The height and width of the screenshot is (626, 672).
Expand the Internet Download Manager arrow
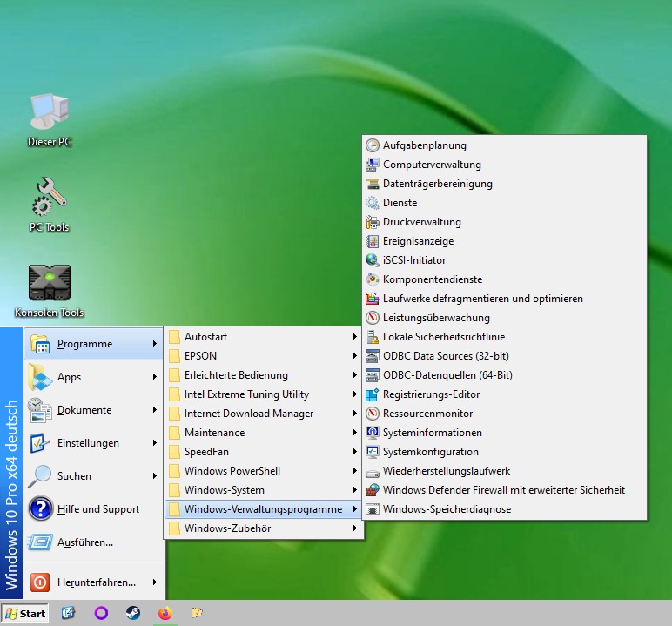pyautogui.click(x=355, y=414)
